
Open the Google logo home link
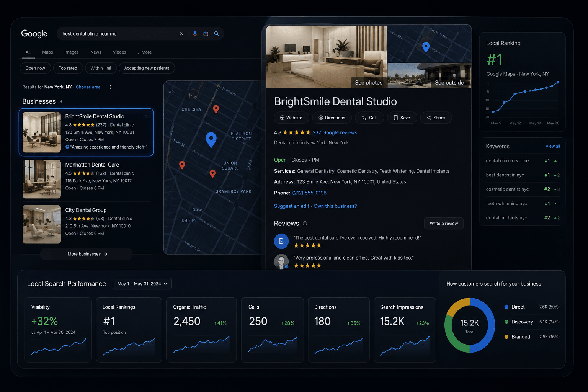point(34,34)
